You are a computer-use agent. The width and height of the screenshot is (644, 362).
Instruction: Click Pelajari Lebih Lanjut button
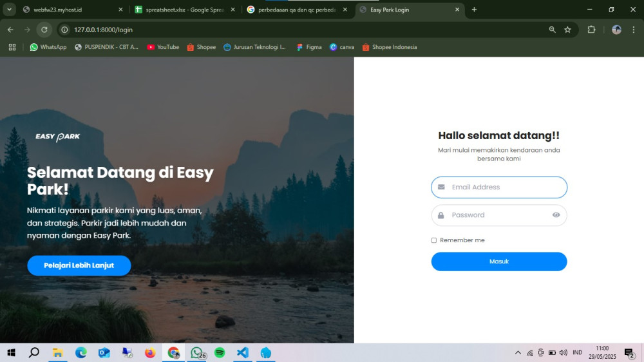click(x=79, y=265)
